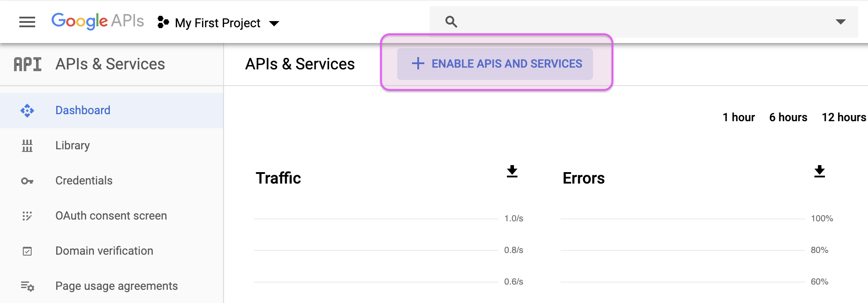Click the Domain verification checkbox icon
Image resolution: width=868 pixels, height=303 pixels.
click(27, 251)
